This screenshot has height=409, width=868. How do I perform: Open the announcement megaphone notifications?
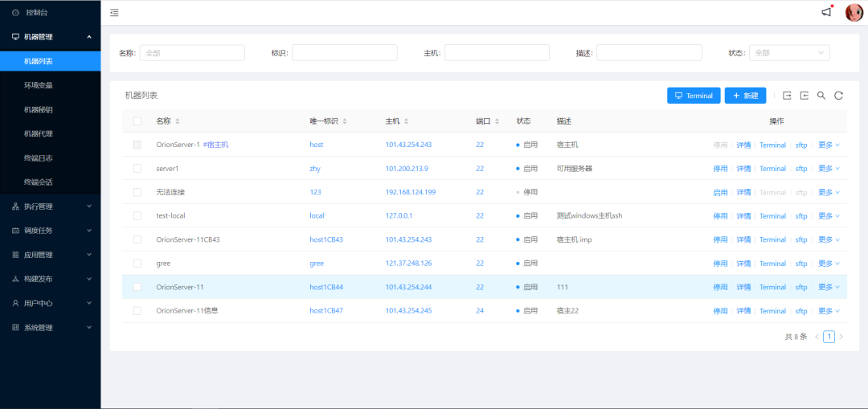tap(826, 12)
